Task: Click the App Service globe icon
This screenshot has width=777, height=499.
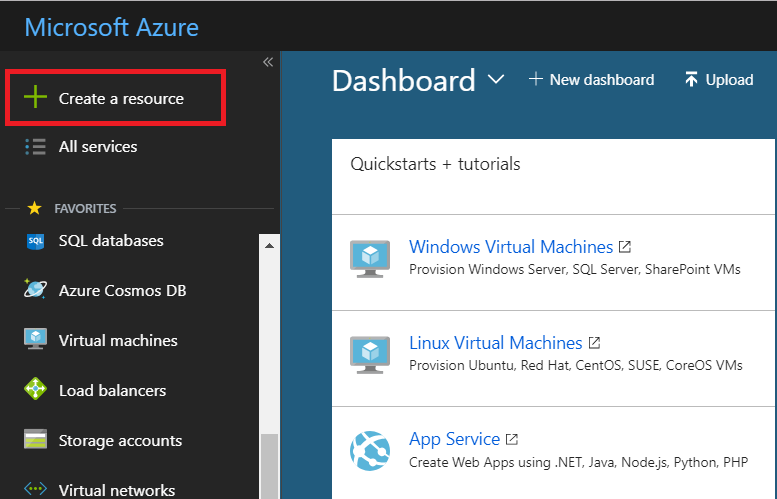Action: coord(370,451)
